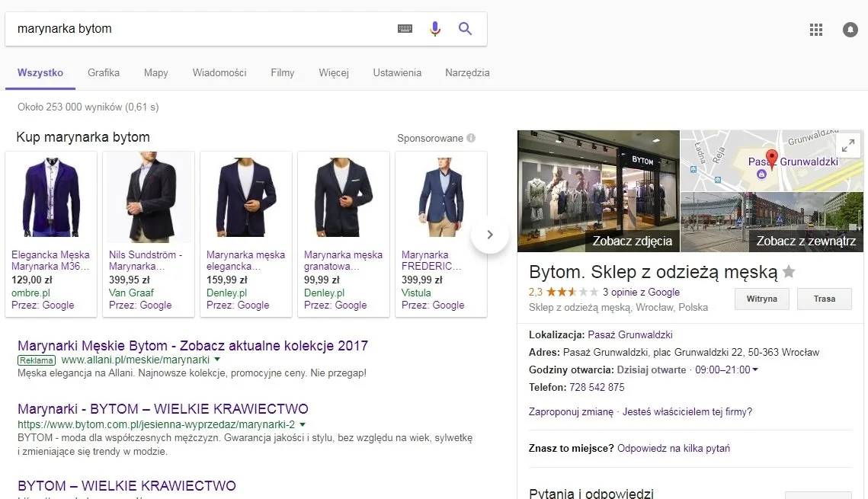Click the Van Graaf seller name
Screen dimensions: 868x499
(x=131, y=293)
